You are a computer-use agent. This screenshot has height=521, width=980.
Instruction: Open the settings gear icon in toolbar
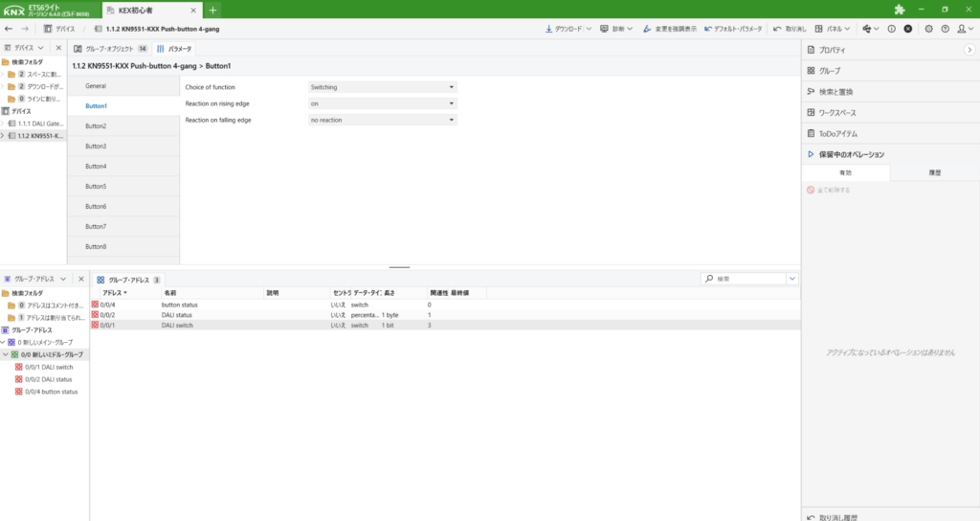[928, 29]
